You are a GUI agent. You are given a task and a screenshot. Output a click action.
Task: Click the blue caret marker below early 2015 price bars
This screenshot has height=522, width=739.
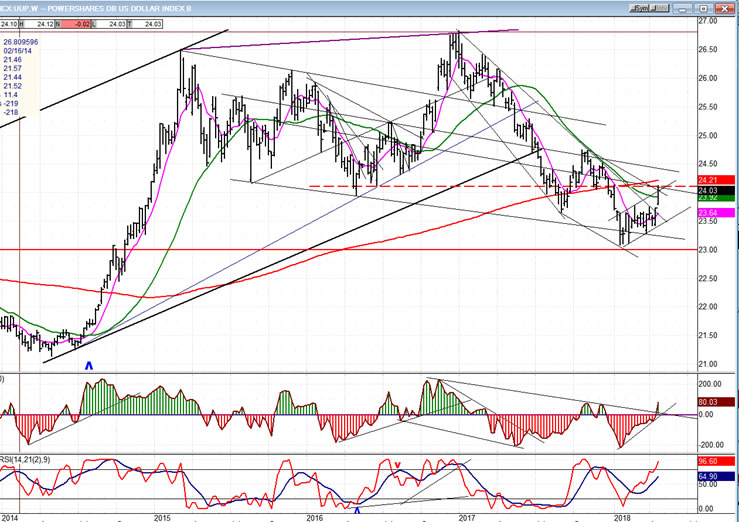click(88, 366)
